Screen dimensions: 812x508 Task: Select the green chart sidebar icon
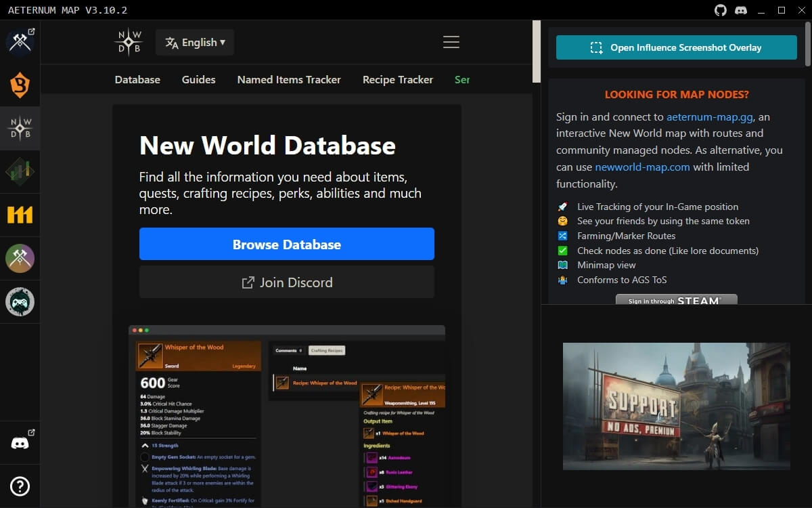click(x=20, y=172)
